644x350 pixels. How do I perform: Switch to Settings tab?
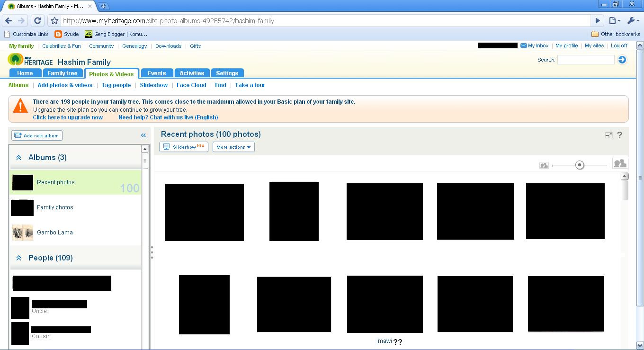(x=227, y=73)
